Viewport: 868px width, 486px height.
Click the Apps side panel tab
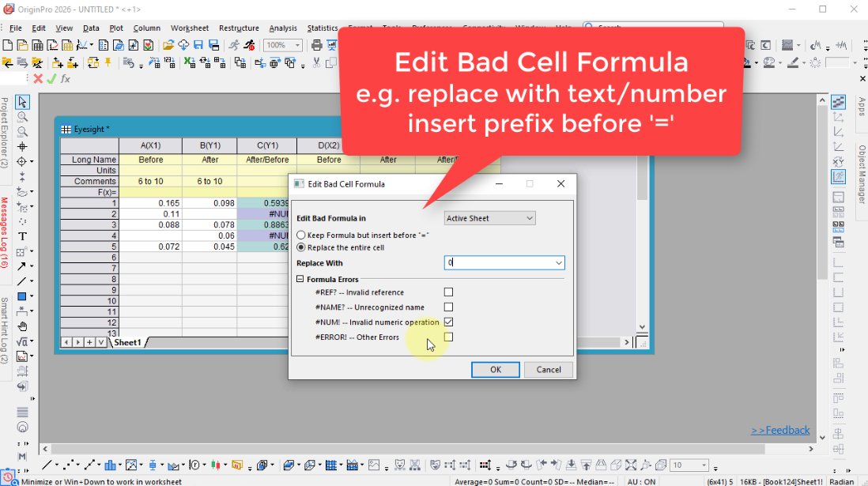[862, 106]
